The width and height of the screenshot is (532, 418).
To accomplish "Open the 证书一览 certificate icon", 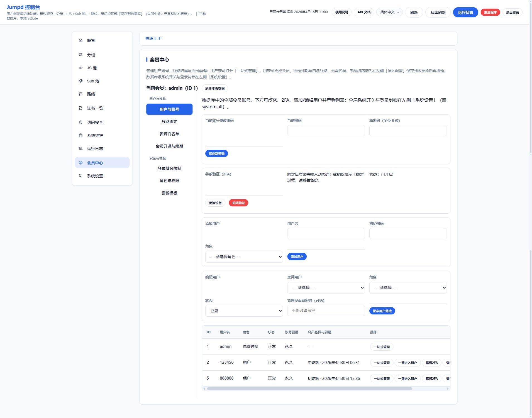I will point(80,108).
